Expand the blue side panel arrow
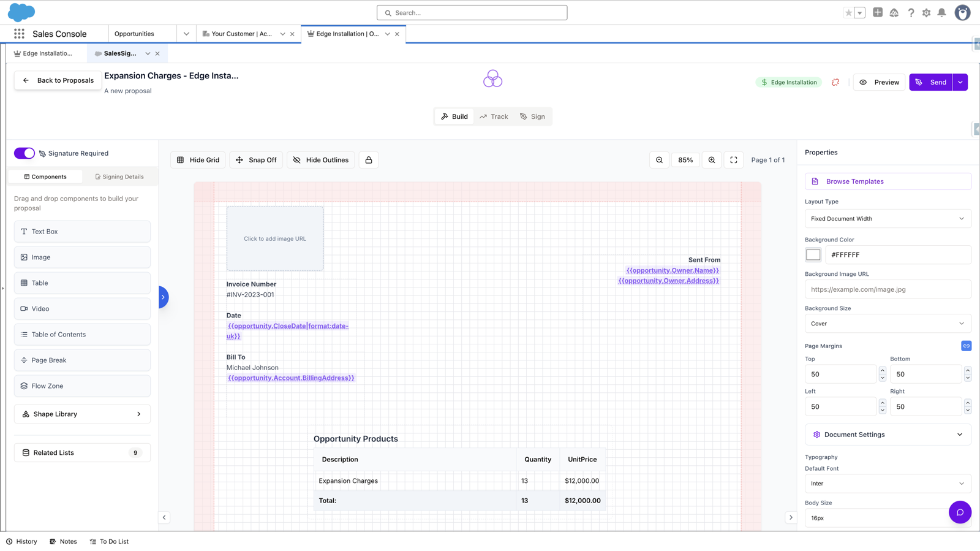The height and width of the screenshot is (551, 980). (x=163, y=297)
